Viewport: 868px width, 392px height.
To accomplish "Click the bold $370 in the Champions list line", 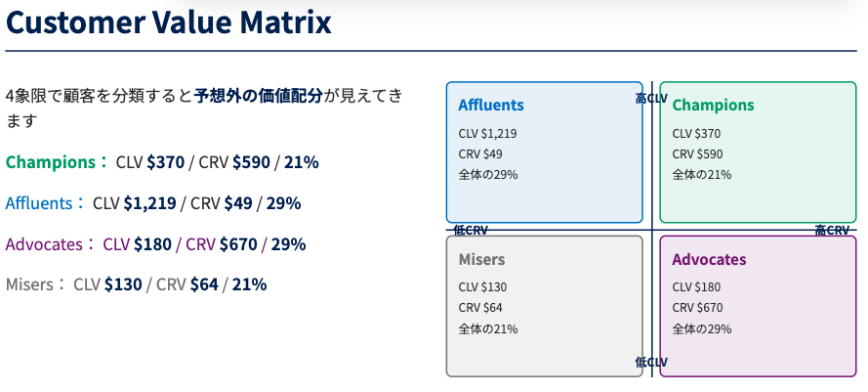I will [164, 162].
